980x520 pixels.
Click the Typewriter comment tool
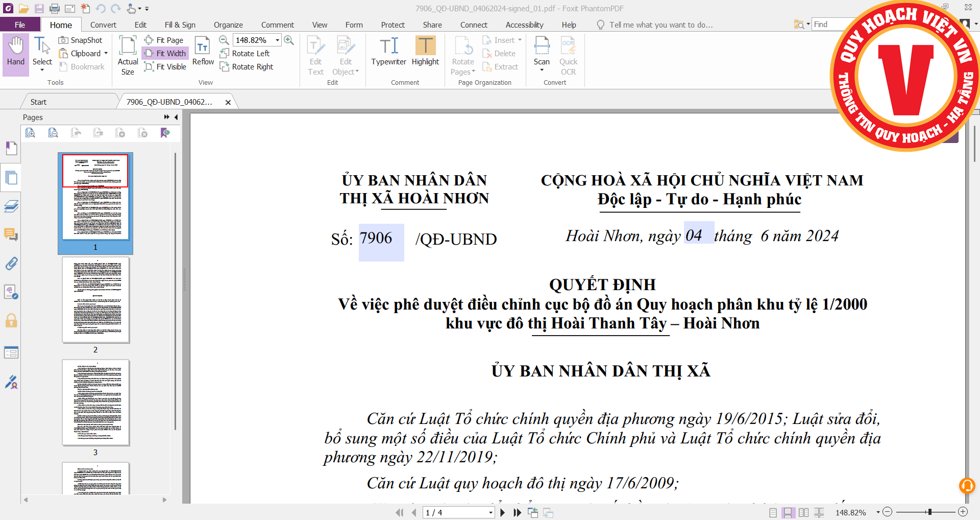pyautogui.click(x=388, y=52)
